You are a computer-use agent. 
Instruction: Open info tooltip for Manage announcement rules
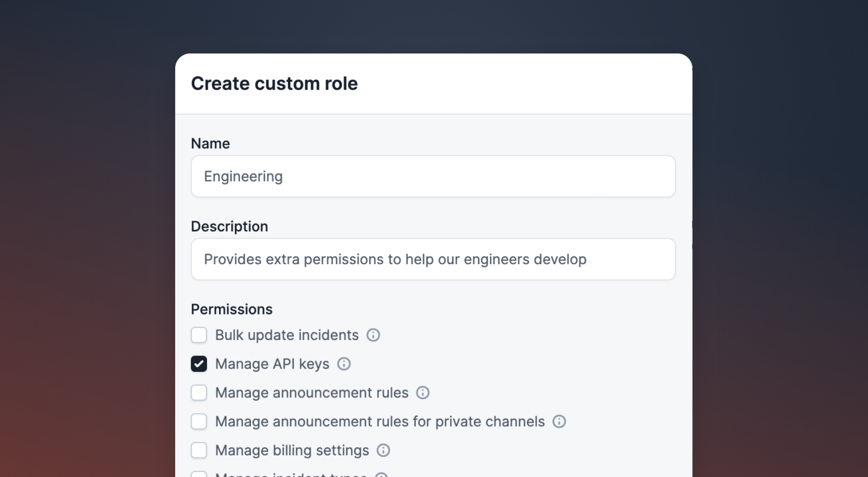coord(423,393)
